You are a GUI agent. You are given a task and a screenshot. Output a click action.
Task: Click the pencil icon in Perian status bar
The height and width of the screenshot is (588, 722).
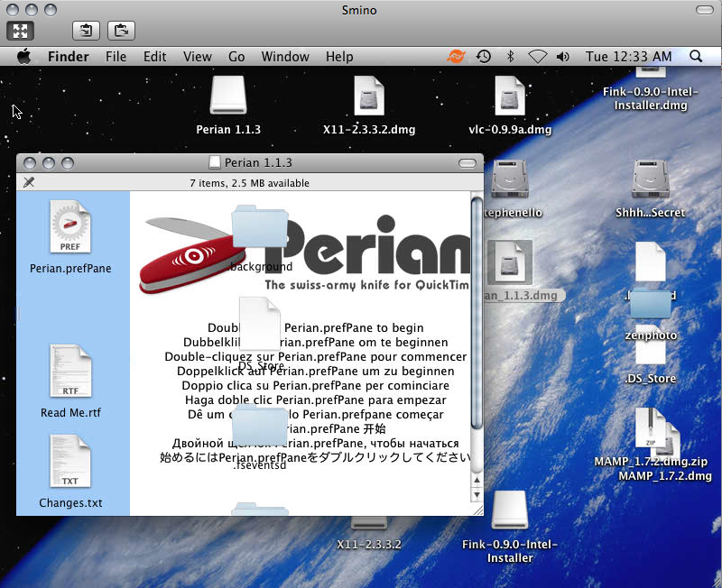(x=29, y=182)
